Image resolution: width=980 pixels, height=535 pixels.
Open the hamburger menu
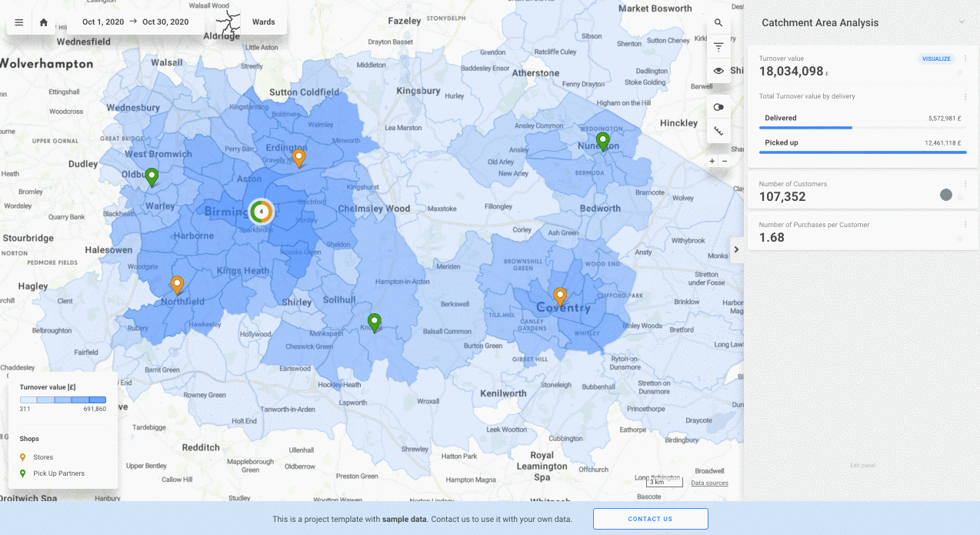point(19,22)
